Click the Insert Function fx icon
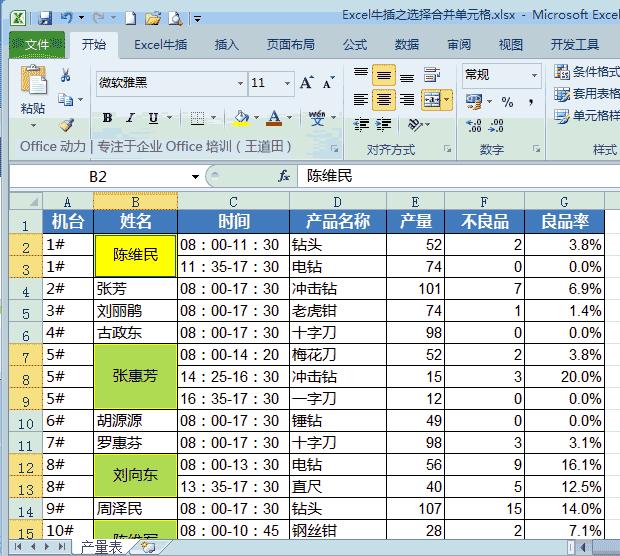This screenshot has width=620, height=556. [x=284, y=176]
